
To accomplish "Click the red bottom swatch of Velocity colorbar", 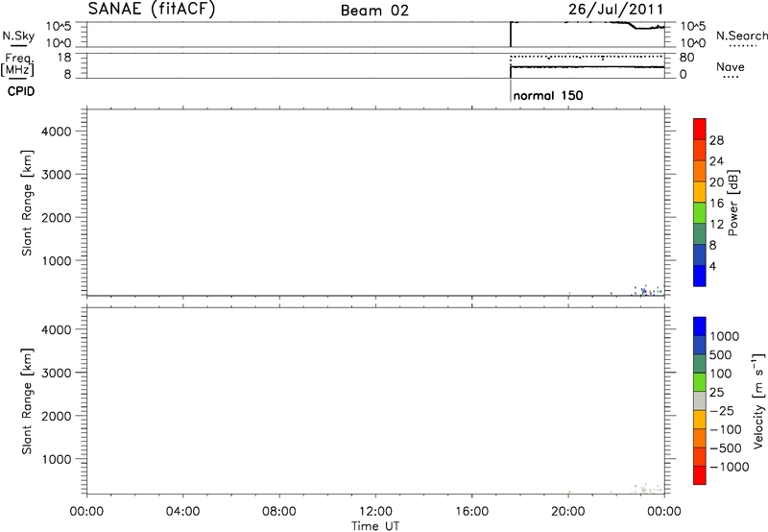I will (700, 475).
